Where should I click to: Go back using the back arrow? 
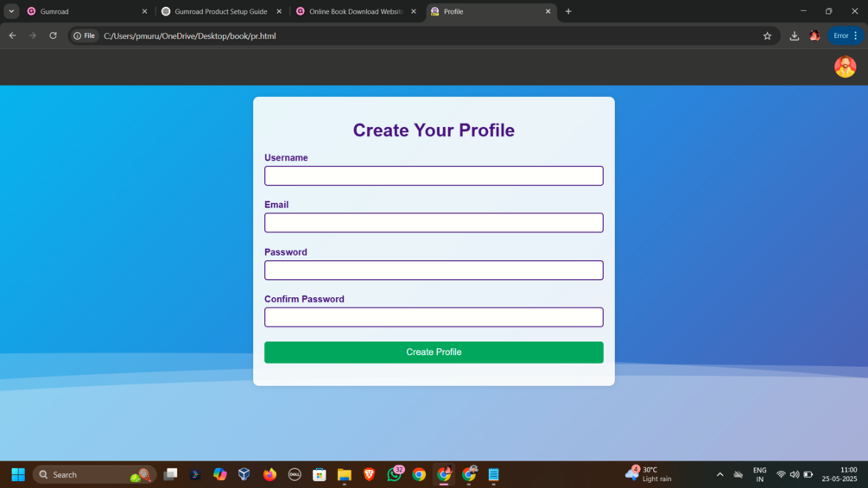[x=12, y=36]
